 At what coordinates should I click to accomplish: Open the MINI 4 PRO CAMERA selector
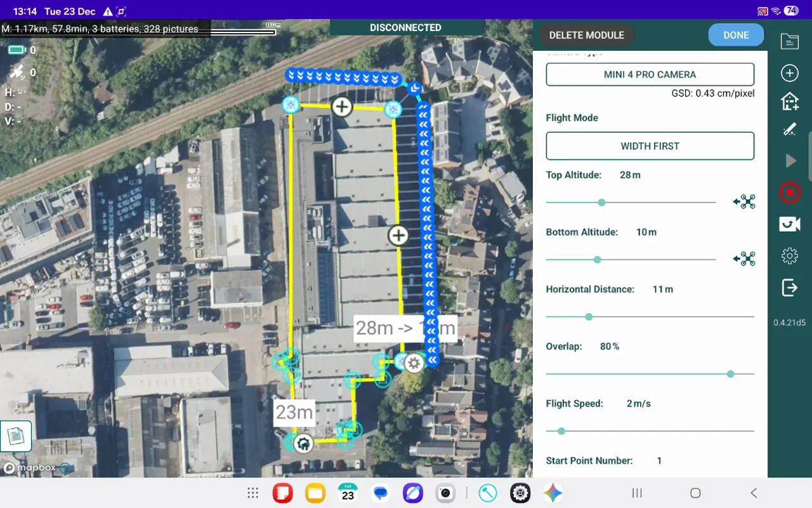point(650,74)
